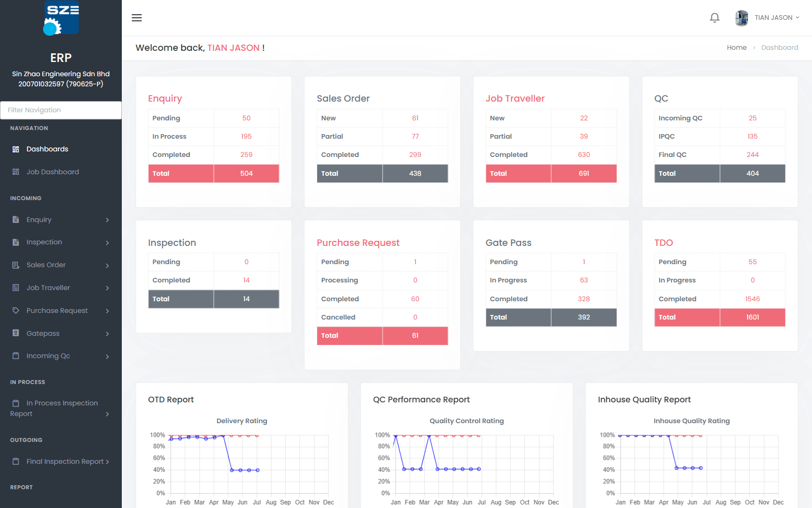Viewport: 812px width, 508px height.
Task: Select the Sales Order navigation item
Action: 61,265
